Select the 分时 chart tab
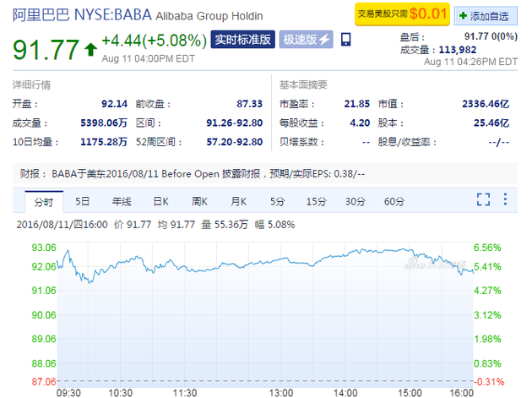Screen dimensions: 532x398 point(44,202)
